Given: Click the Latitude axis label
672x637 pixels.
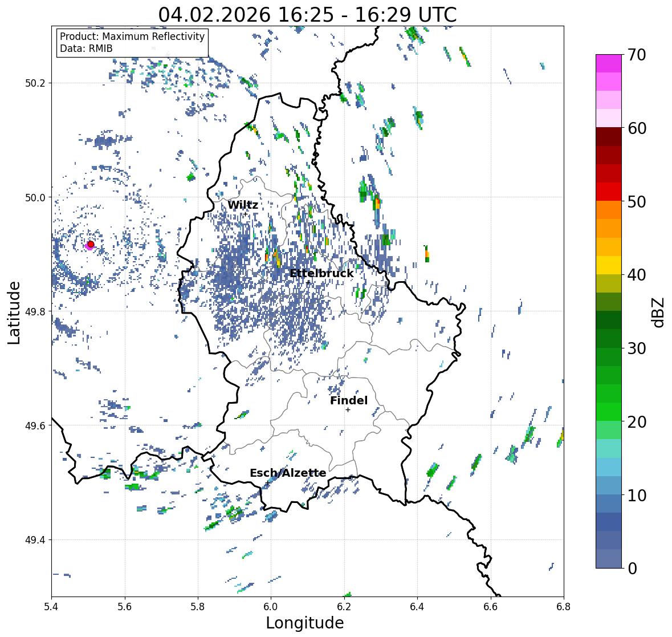Looking at the screenshot, I should pyautogui.click(x=14, y=313).
